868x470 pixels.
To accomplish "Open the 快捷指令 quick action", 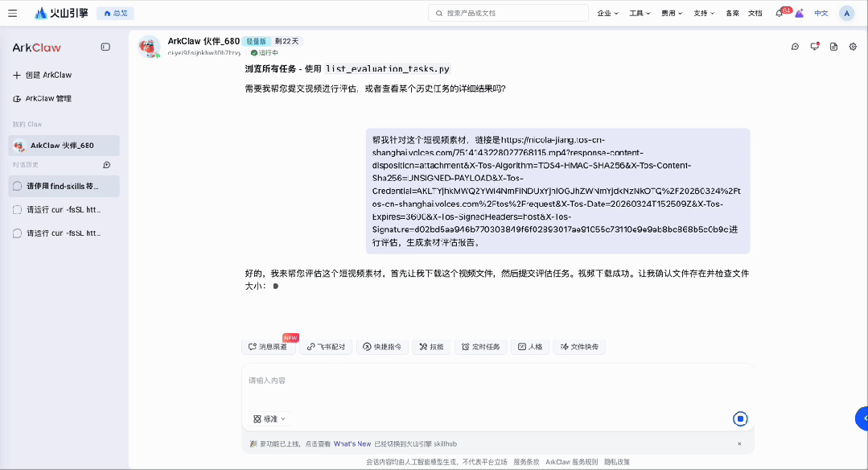I will click(382, 347).
